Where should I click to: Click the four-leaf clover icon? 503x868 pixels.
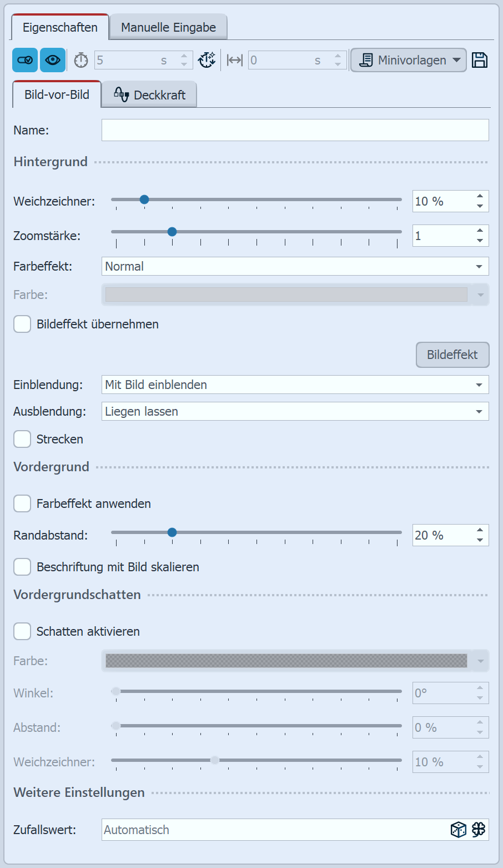point(479,830)
